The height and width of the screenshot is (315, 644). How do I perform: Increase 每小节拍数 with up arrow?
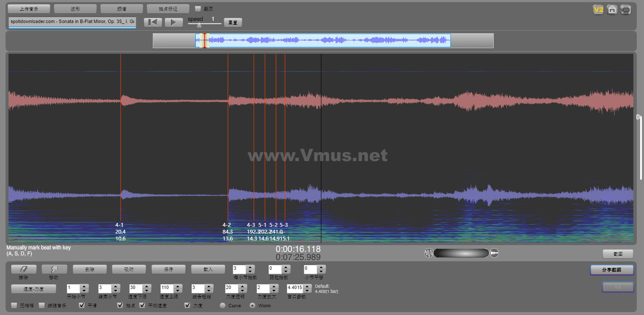click(x=250, y=267)
